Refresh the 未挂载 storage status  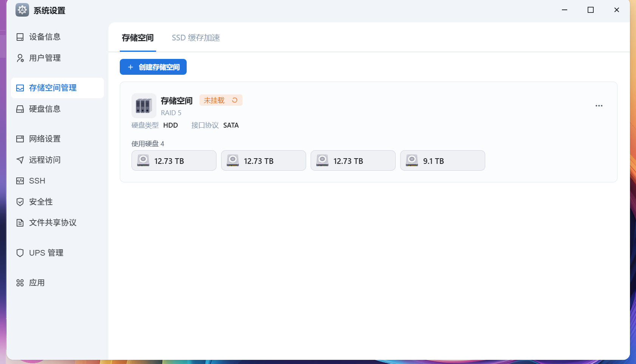(x=235, y=100)
